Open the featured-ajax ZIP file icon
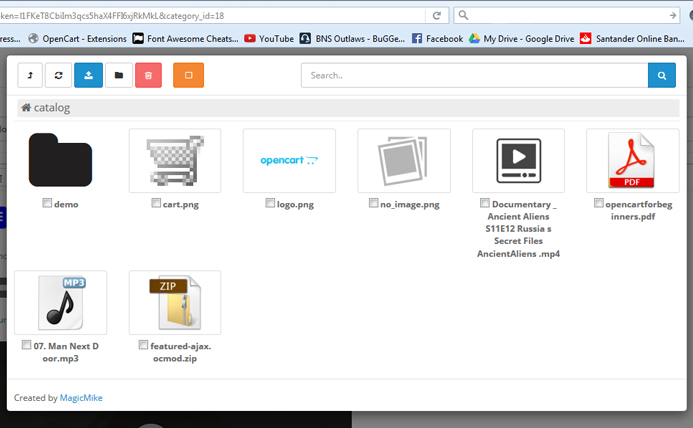Screen dimensions: 693x428 click(x=175, y=302)
